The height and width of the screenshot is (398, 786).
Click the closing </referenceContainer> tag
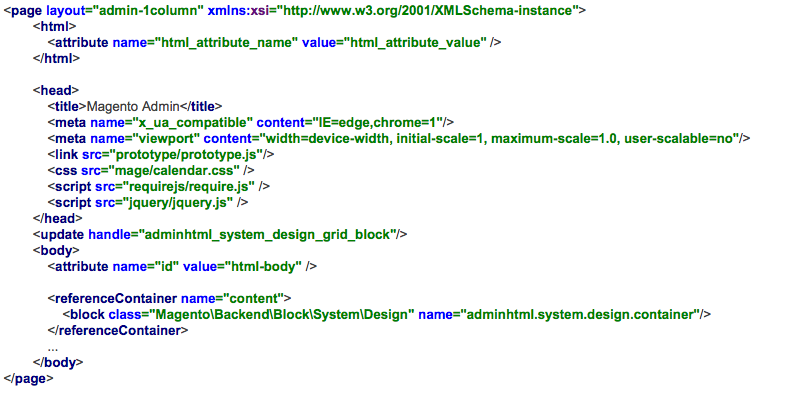pos(118,331)
